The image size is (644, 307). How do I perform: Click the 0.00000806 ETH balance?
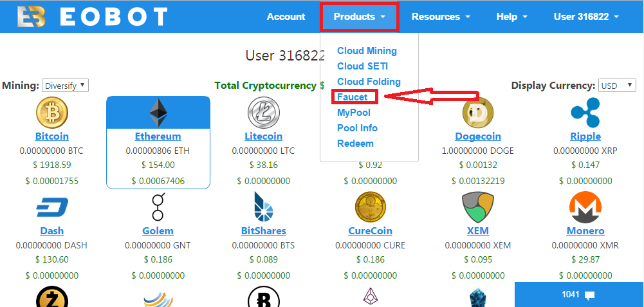point(158,151)
